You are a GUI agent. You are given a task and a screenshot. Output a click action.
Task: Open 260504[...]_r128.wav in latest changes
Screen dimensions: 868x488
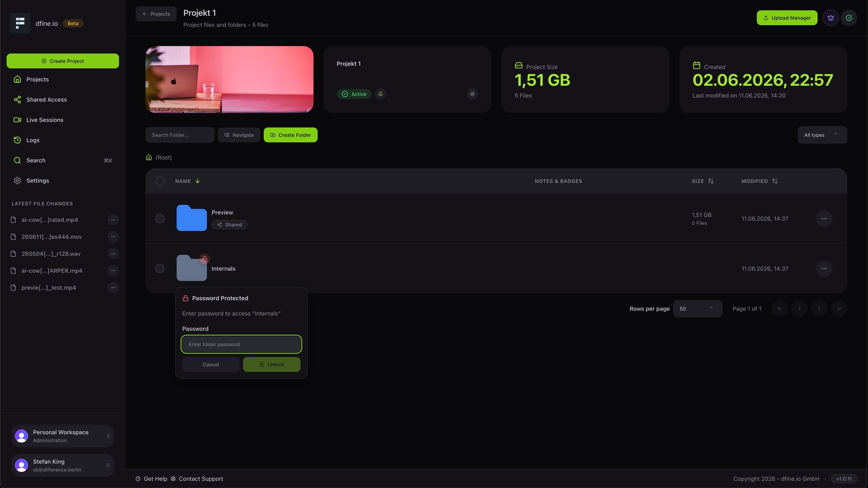[51, 254]
